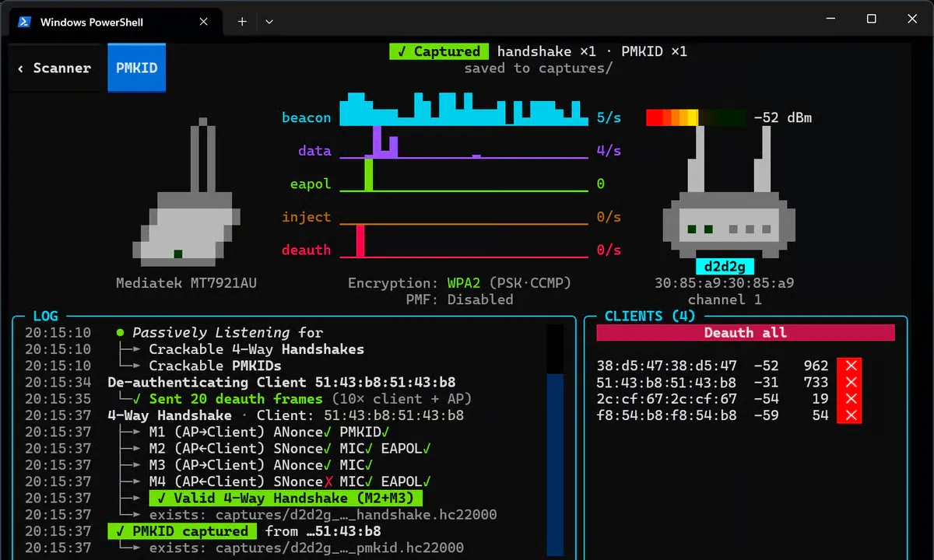Maximize the terminal window
Viewport: 934px width, 560px height.
[x=872, y=19]
